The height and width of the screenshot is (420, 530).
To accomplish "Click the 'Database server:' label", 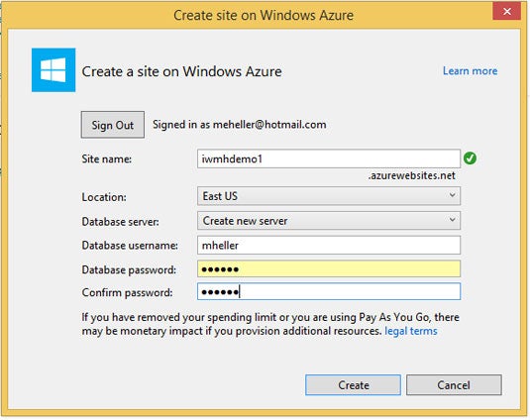I will coord(120,222).
